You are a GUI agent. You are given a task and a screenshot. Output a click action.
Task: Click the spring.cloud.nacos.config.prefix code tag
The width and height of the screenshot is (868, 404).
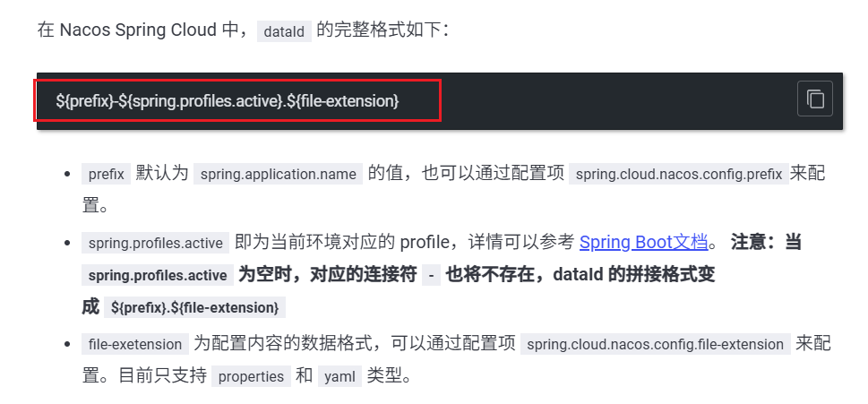pyautogui.click(x=679, y=174)
